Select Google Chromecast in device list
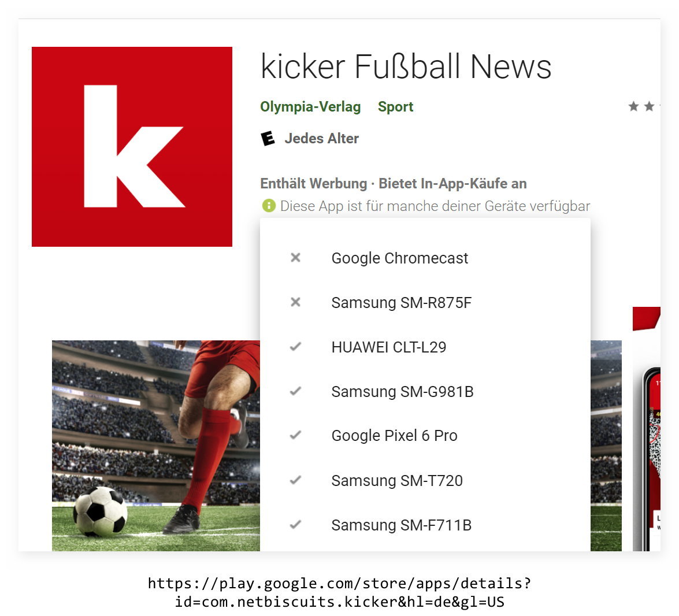 pyautogui.click(x=400, y=258)
